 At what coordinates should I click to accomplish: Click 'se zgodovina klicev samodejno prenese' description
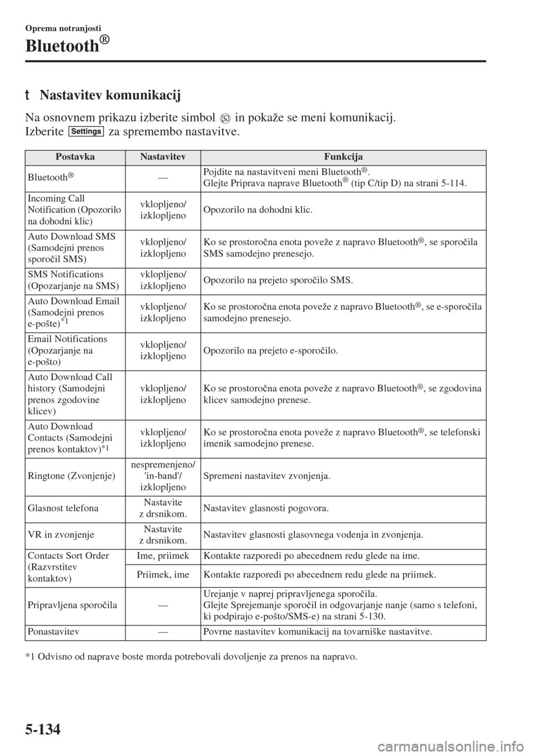point(343,394)
